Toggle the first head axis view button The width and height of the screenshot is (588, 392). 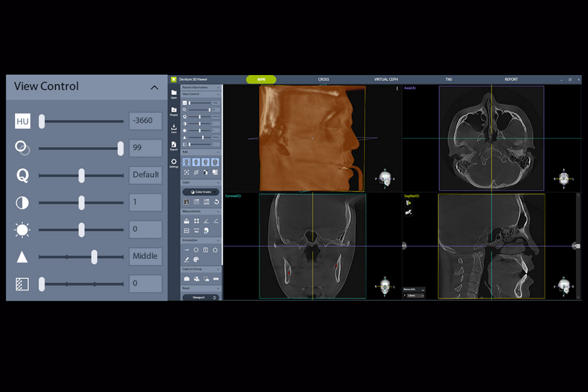coord(187,162)
